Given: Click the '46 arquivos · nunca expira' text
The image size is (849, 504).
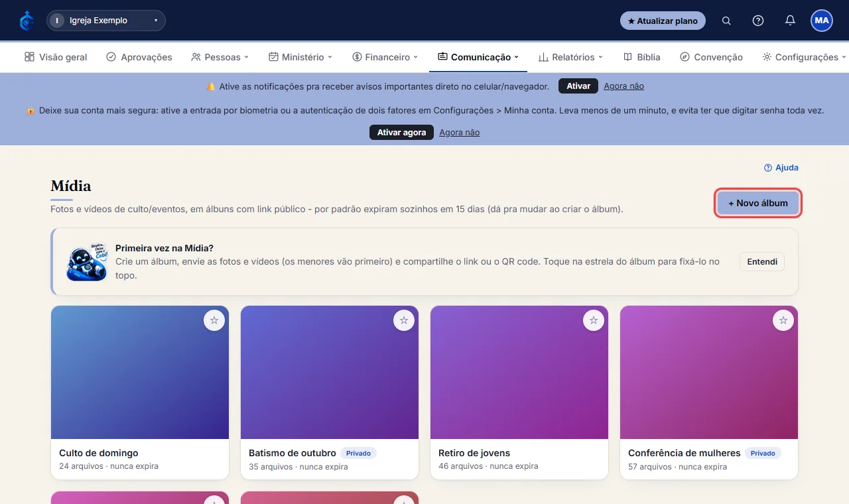Looking at the screenshot, I should pyautogui.click(x=488, y=466).
